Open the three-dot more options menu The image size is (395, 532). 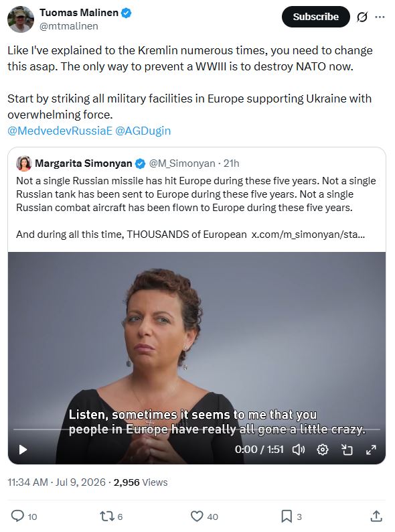(380, 17)
